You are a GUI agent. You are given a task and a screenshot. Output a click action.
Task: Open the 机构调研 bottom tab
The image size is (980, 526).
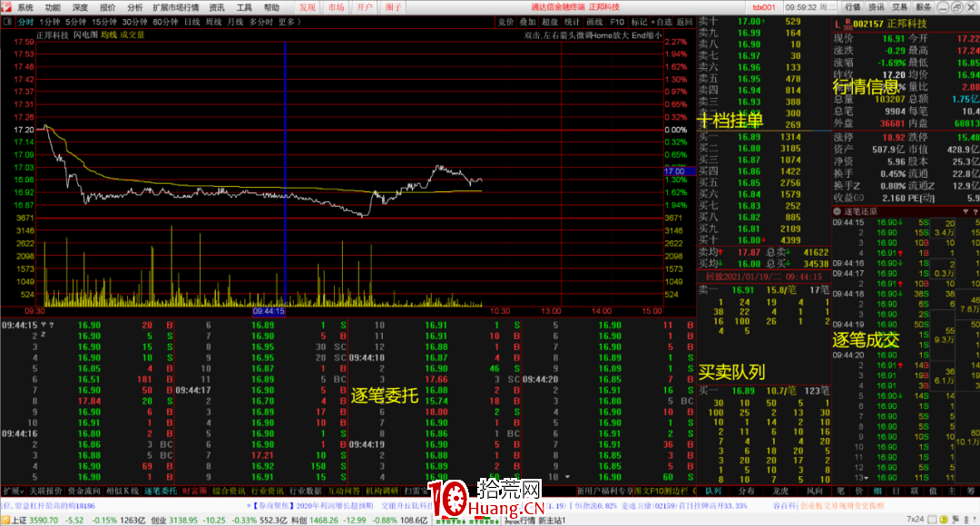pos(382,491)
